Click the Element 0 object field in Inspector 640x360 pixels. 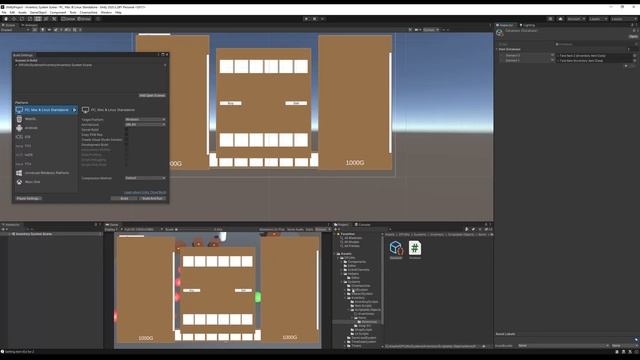597,56
